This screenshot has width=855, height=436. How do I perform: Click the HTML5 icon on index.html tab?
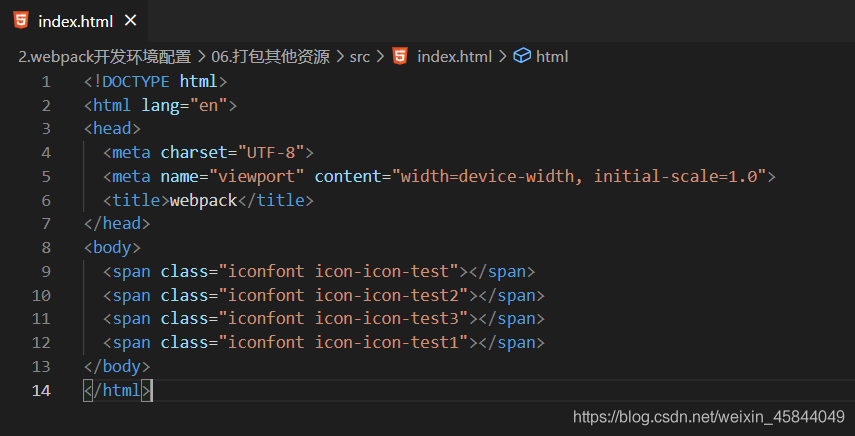click(x=21, y=21)
